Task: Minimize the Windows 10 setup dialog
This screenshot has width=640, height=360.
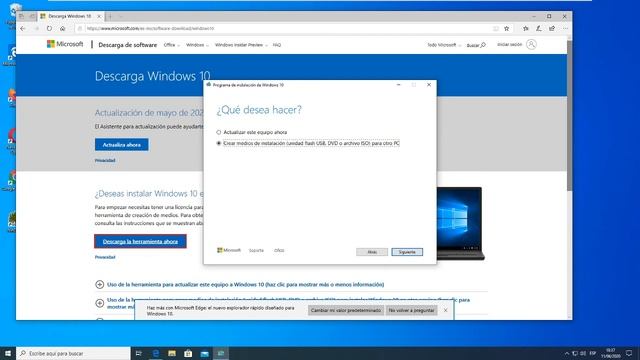Action: 399,85
